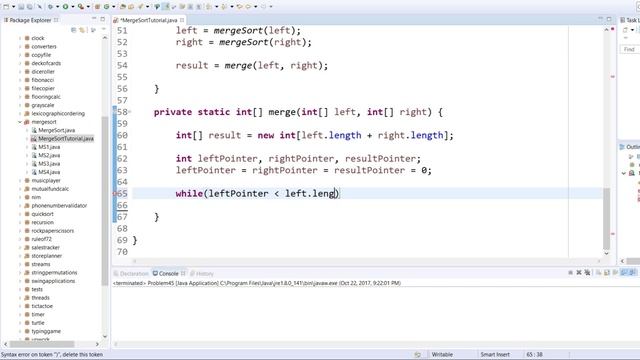Click the New file toolbar icon
Screen dimensions: 640x360
pyautogui.click(x=6, y=7)
